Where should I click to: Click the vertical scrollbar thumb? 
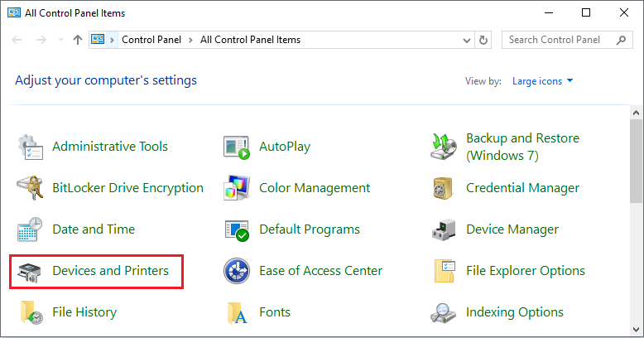(637, 162)
